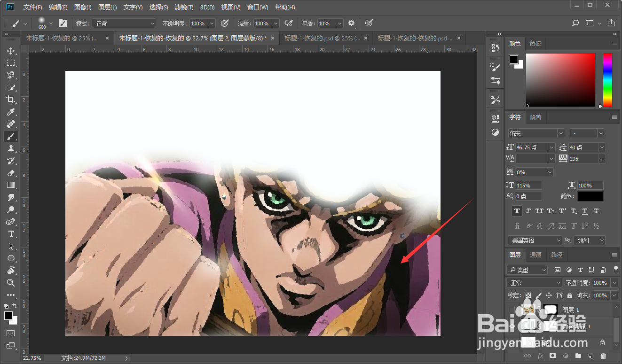Toggle lock all layer attributes
622x364 pixels.
[570, 295]
